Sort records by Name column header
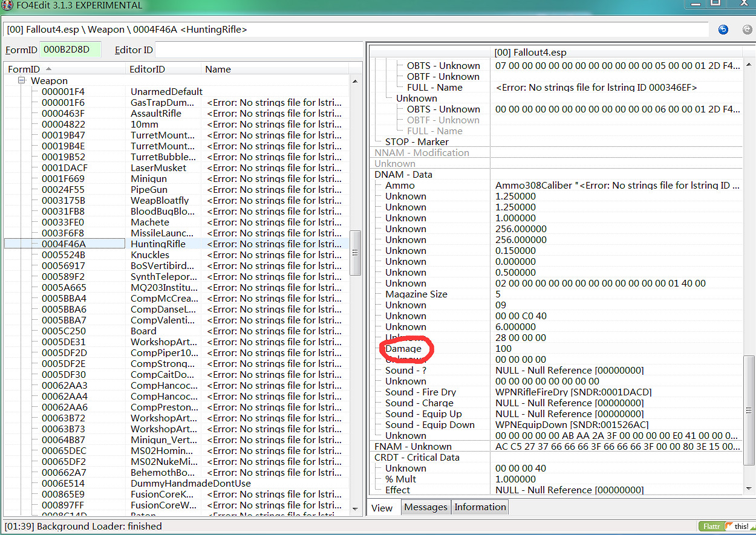Viewport: 756px width, 535px height. pyautogui.click(x=218, y=69)
